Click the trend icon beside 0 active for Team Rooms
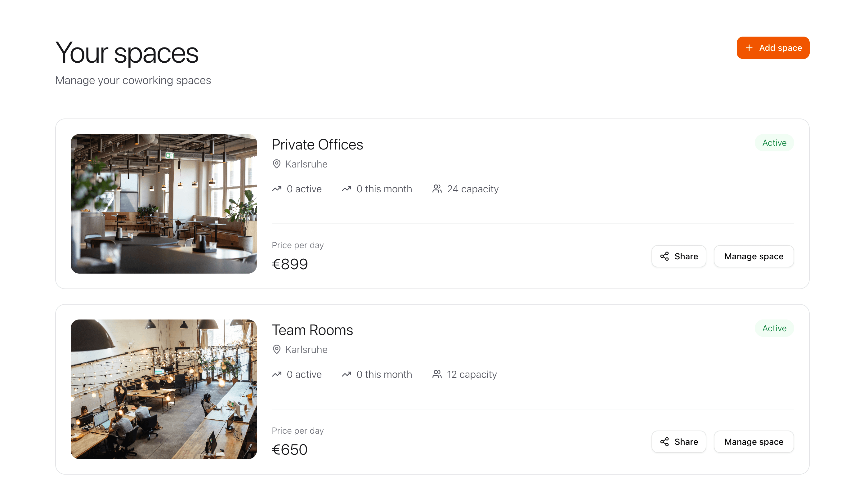The image size is (868, 487). click(x=277, y=374)
